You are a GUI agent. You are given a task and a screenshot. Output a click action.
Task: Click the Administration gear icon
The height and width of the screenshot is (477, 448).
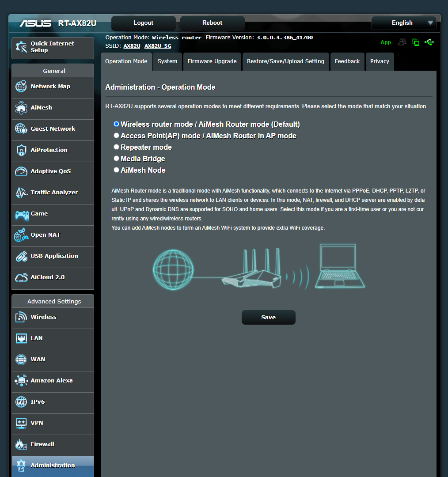point(21,466)
